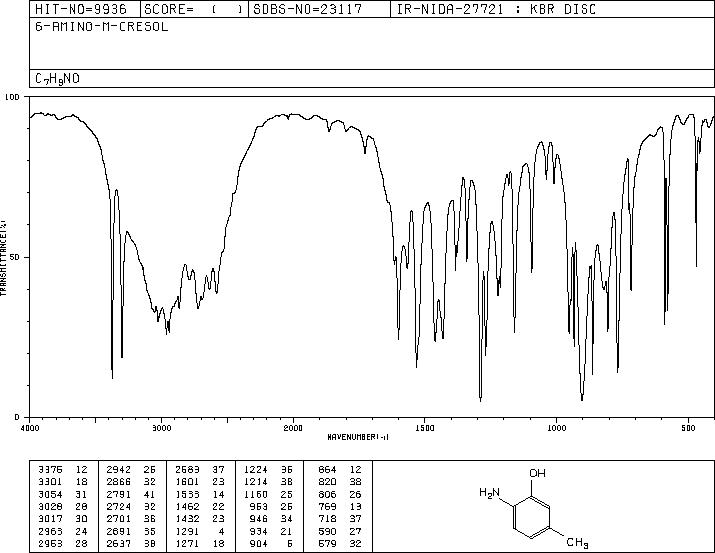The image size is (715, 553).
Task: Click the peak value 3301 in the table
Action: (x=50, y=482)
